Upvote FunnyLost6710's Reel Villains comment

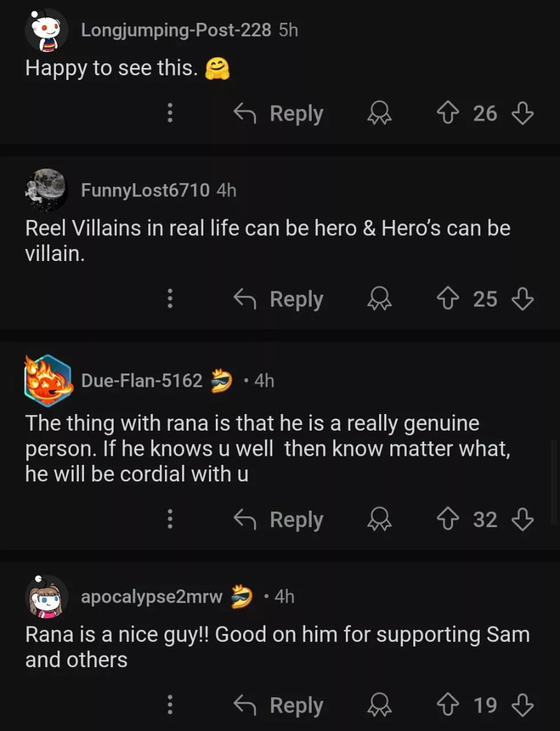coord(448,299)
